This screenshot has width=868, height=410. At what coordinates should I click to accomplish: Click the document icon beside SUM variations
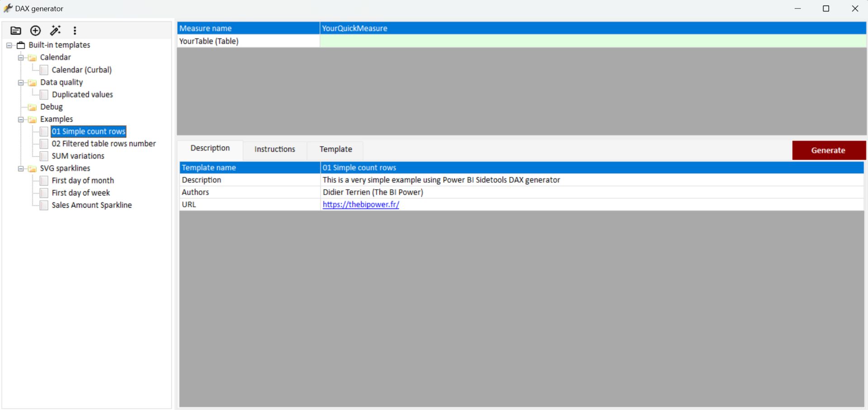(x=44, y=156)
